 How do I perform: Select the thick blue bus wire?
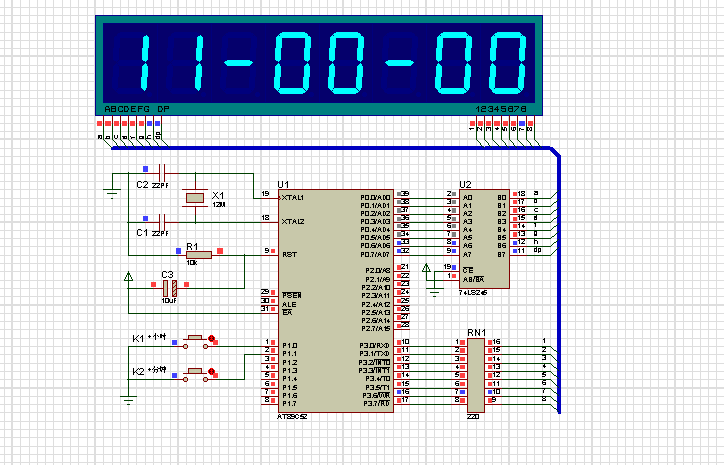pyautogui.click(x=558, y=280)
